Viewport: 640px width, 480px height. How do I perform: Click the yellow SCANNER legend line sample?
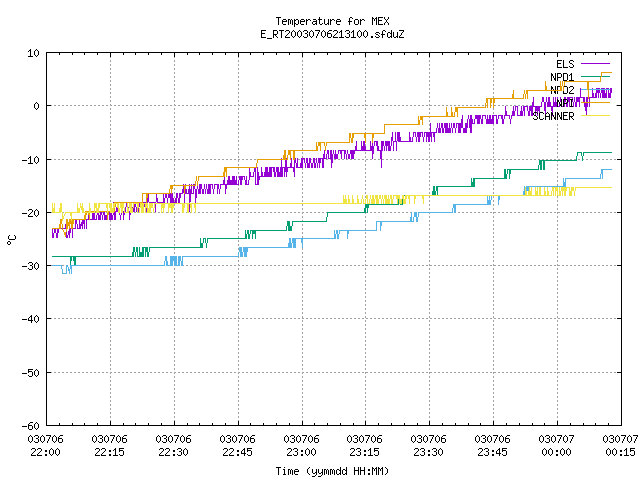pyautogui.click(x=596, y=116)
